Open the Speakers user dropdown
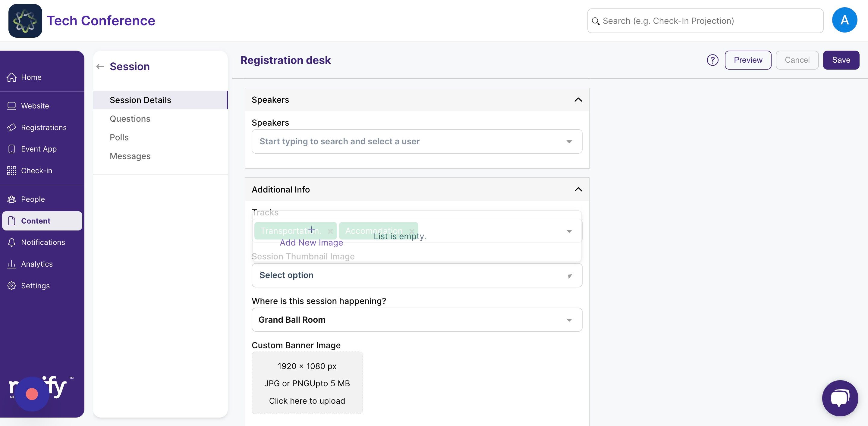This screenshot has height=426, width=868. click(x=417, y=141)
